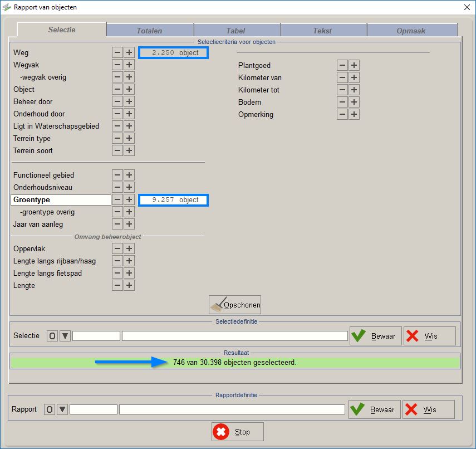Screen dimensions: 476x449
Task: Toggle the O button next to Rapport
Action: click(50, 409)
